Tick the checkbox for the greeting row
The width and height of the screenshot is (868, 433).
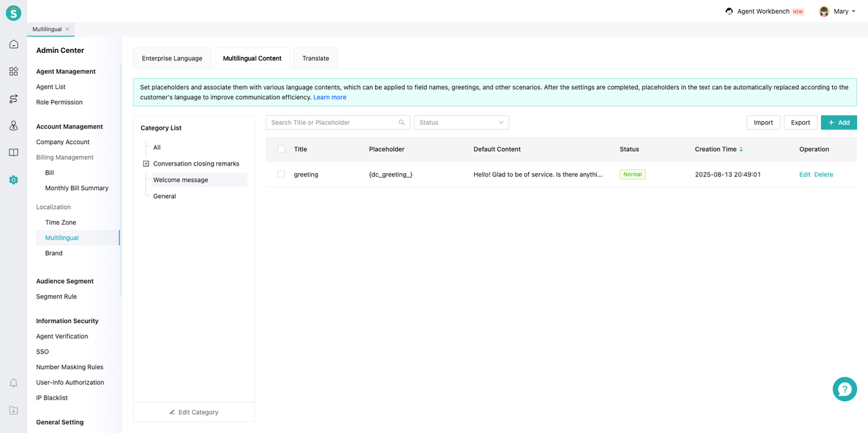point(281,174)
